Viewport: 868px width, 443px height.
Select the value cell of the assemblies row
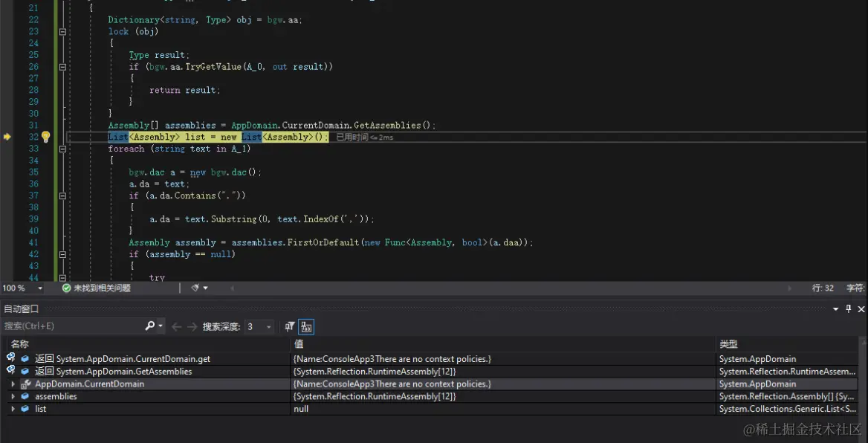point(502,396)
